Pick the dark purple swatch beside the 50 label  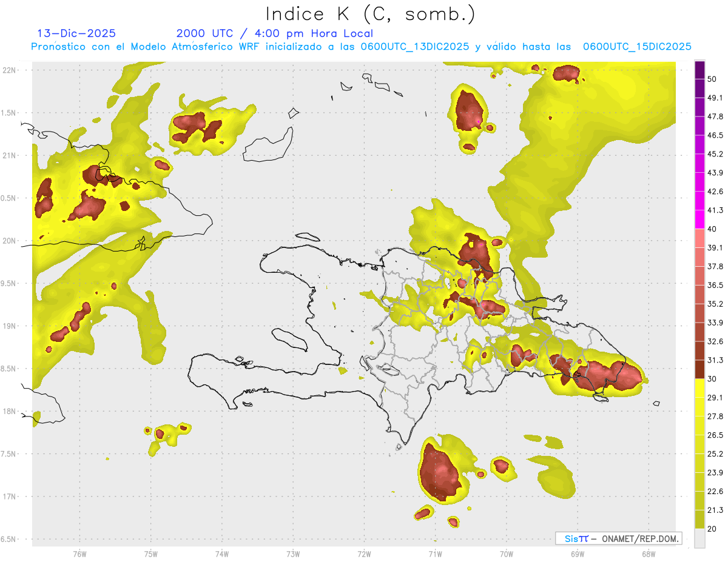pos(699,70)
